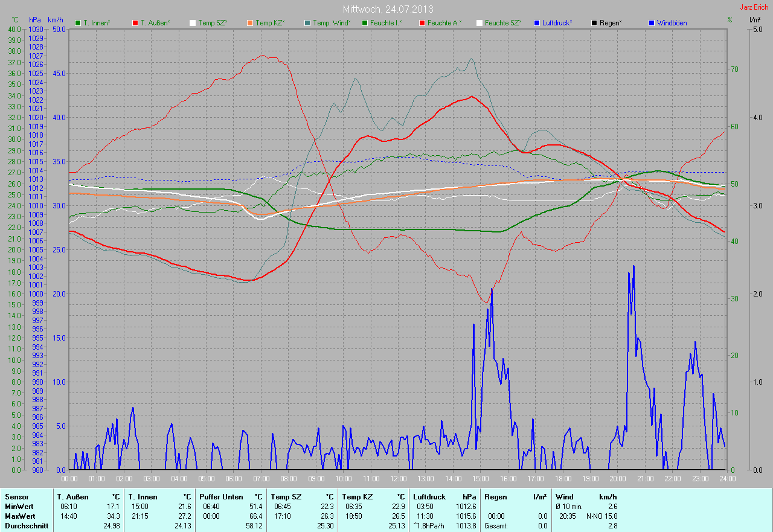
Task: Click the Wind column header in table
Action: coord(563,496)
